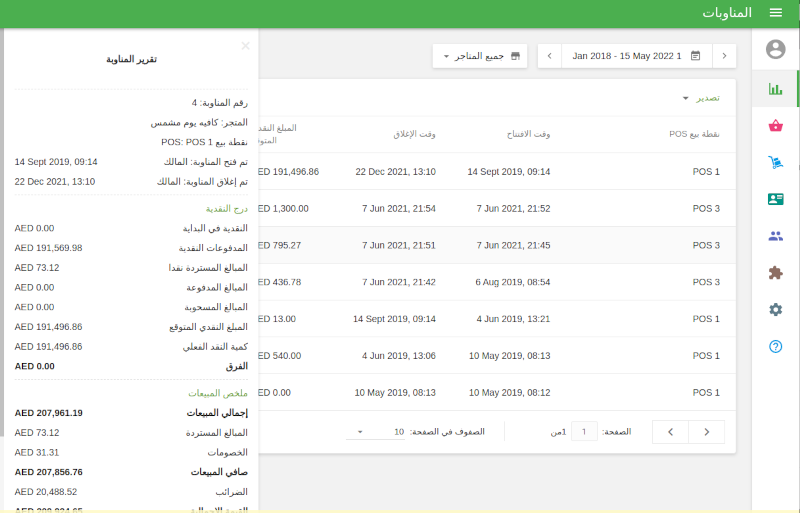Click closing time 4 Jun 2019, 13:06
800x513 pixels.
(x=399, y=355)
